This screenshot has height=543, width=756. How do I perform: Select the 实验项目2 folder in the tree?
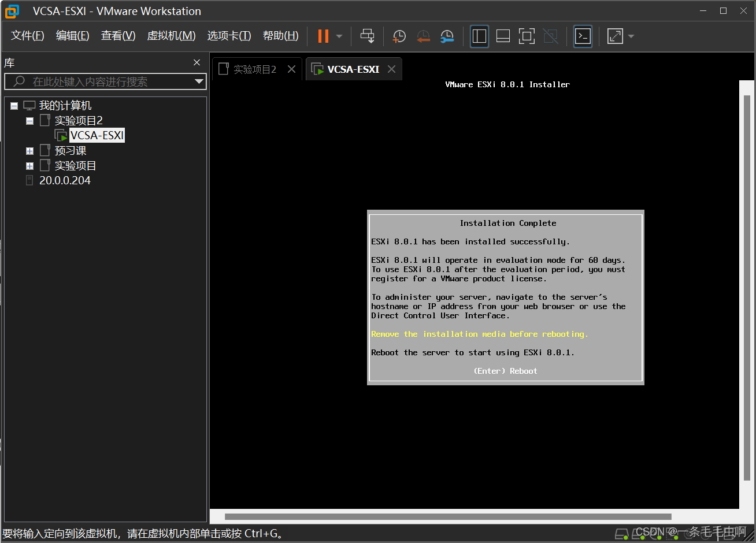click(x=79, y=121)
